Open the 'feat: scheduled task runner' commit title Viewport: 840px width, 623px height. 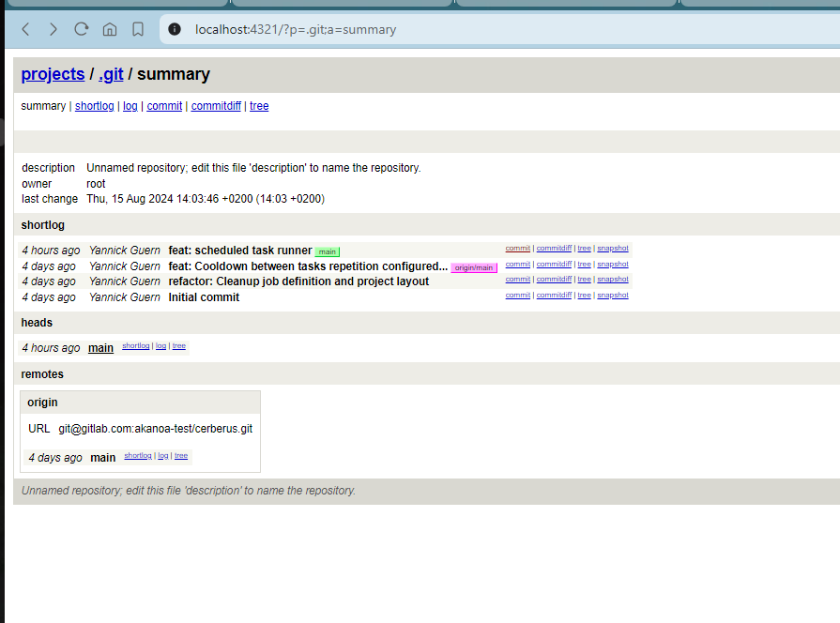click(240, 251)
